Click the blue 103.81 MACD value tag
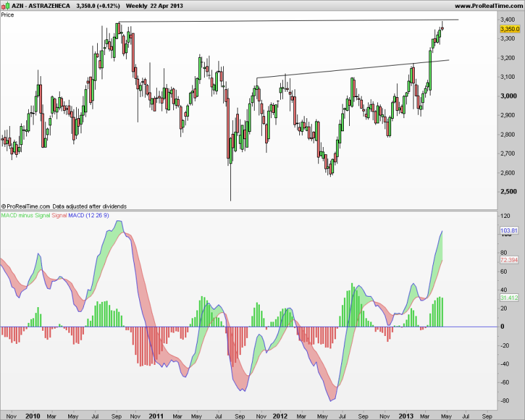Image resolution: width=525 pixels, height=420 pixels. tap(509, 230)
